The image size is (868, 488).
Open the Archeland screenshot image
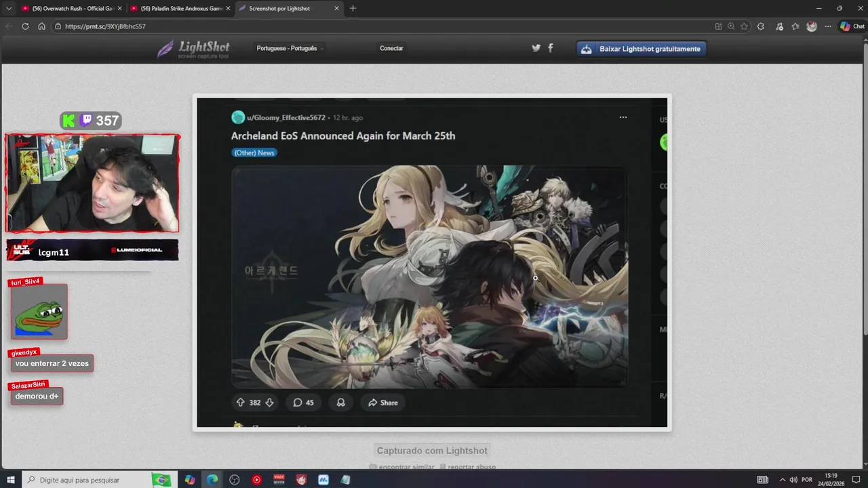432,262
